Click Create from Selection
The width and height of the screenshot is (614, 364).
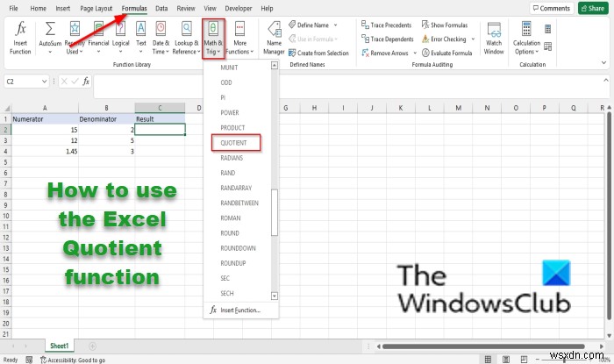pos(318,53)
